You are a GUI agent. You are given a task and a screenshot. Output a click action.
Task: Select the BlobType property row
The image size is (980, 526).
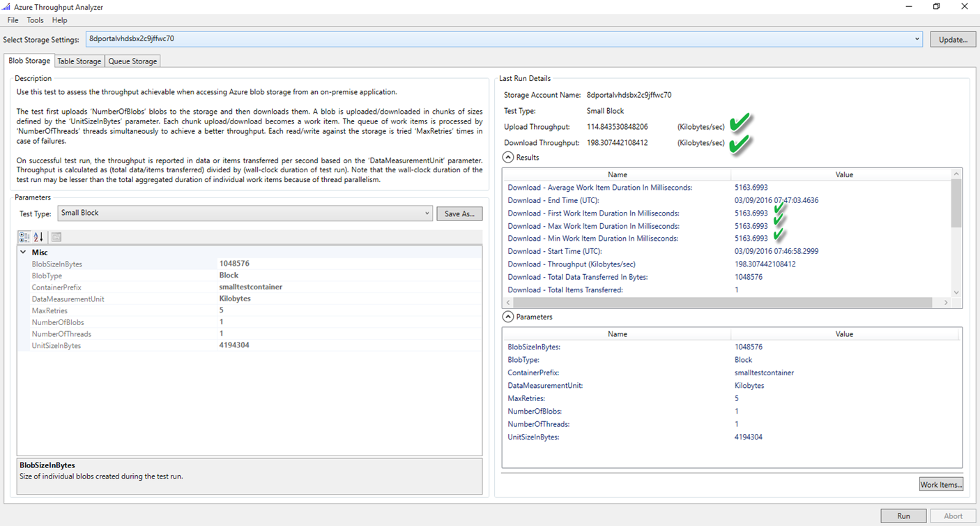[250, 276]
